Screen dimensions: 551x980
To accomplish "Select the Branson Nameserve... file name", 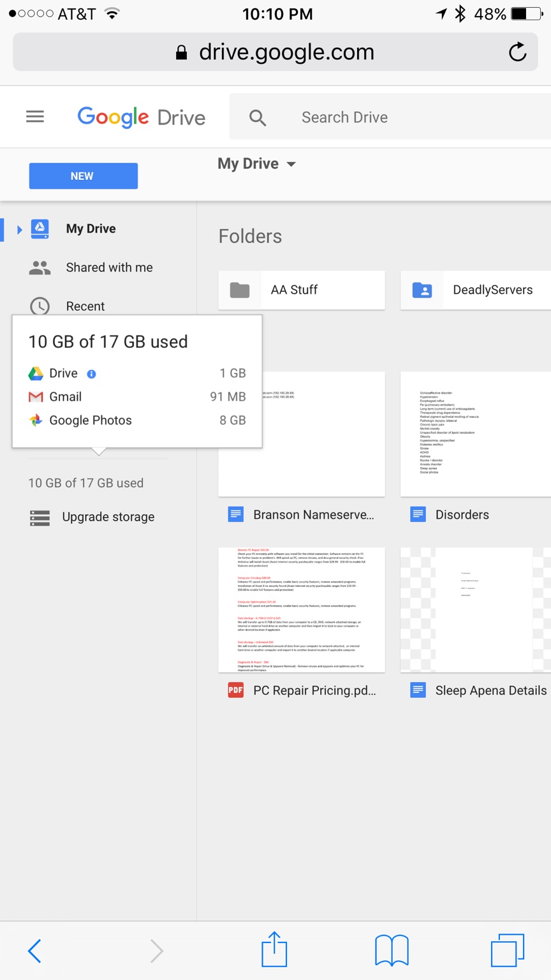I will [314, 515].
